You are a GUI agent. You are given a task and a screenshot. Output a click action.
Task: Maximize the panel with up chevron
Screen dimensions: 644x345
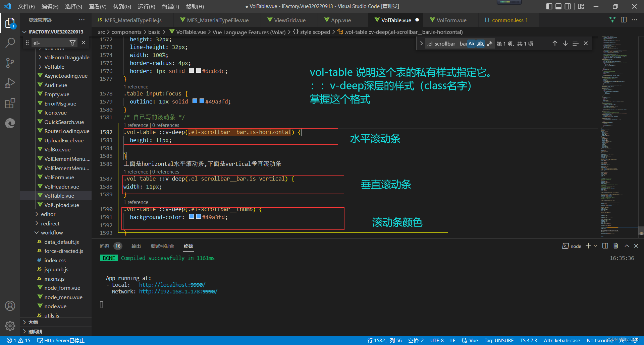pyautogui.click(x=627, y=246)
